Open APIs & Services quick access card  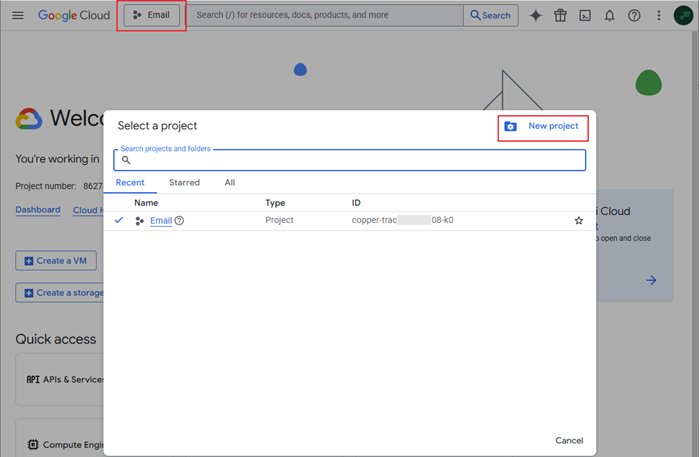(60, 379)
